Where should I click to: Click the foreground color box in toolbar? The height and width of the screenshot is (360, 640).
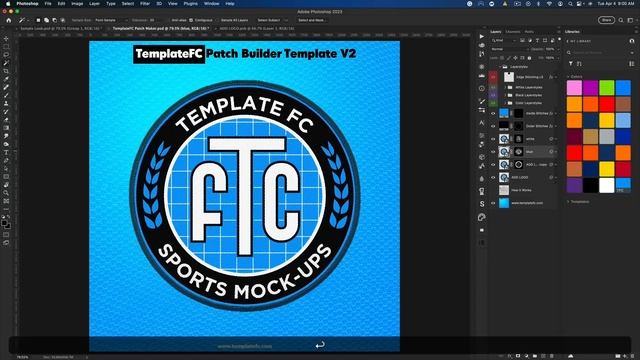(4, 223)
